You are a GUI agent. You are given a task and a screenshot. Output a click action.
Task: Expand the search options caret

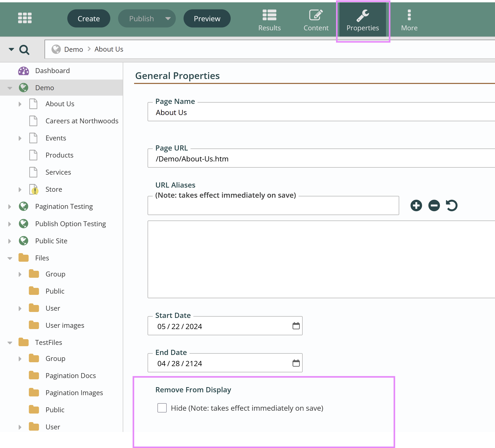pyautogui.click(x=11, y=49)
